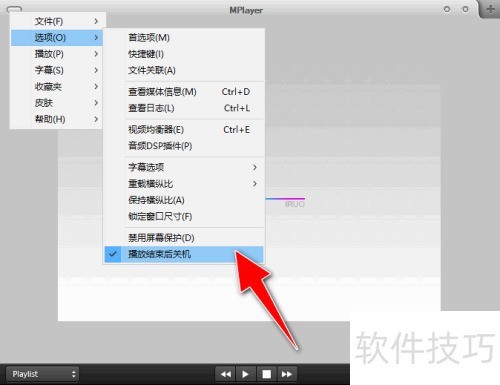Toggle 锁定窗口尺寸(F) lock window size
Image resolution: width=500 pixels, height=385 pixels.
[184, 216]
